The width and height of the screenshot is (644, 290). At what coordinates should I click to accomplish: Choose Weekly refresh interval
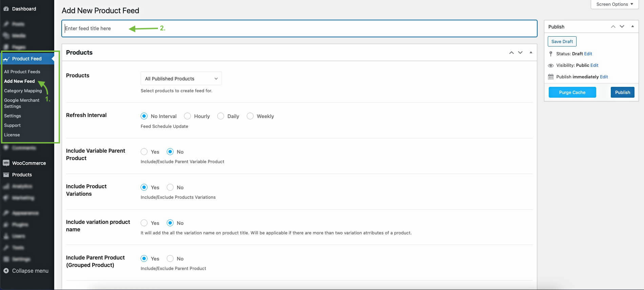[250, 116]
